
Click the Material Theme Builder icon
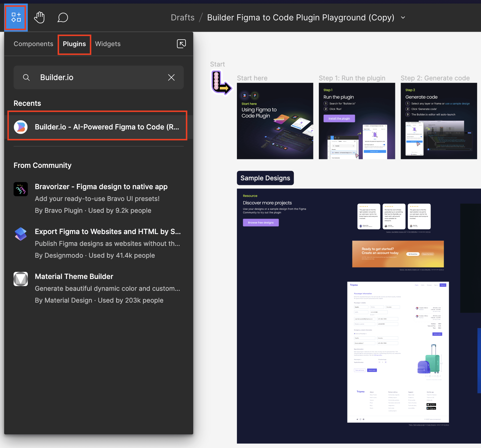coord(21,279)
